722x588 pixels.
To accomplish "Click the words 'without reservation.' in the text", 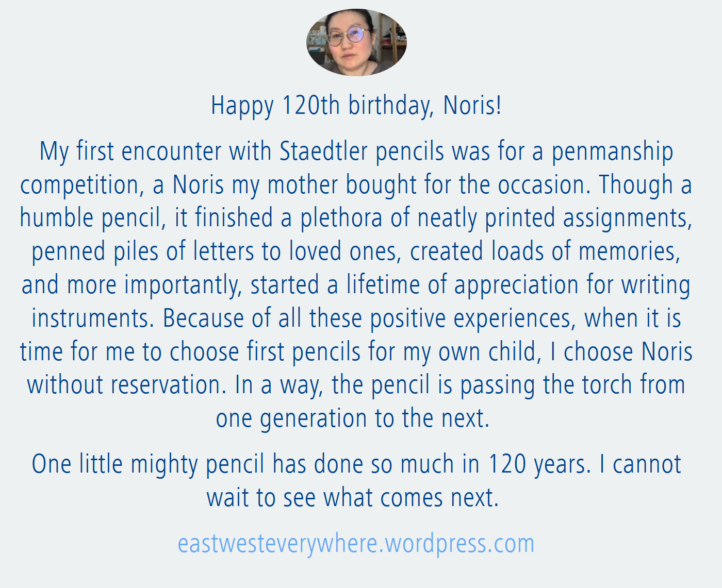I will click(127, 385).
